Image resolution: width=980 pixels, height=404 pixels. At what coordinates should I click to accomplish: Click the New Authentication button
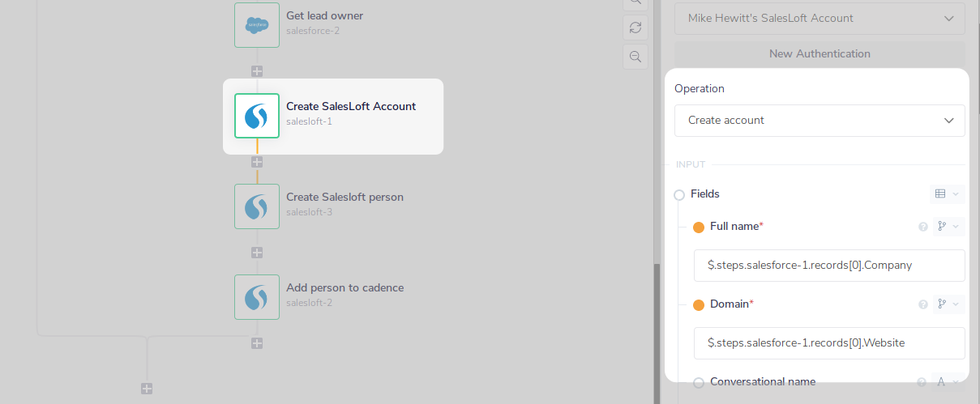820,54
